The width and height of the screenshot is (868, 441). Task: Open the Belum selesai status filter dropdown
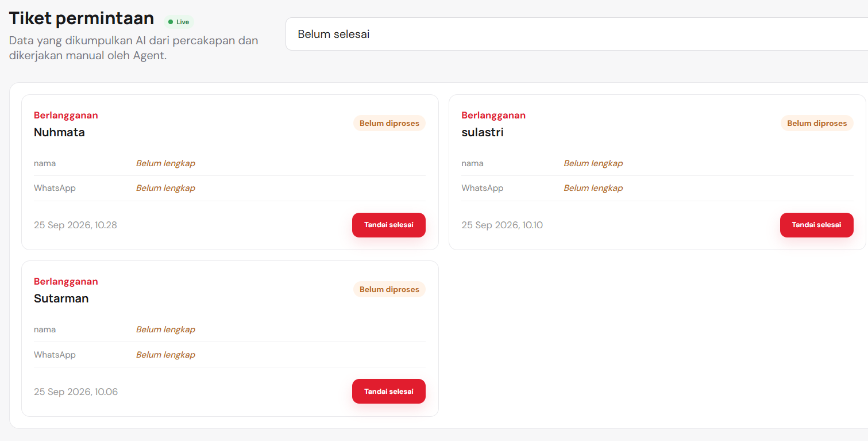click(577, 34)
